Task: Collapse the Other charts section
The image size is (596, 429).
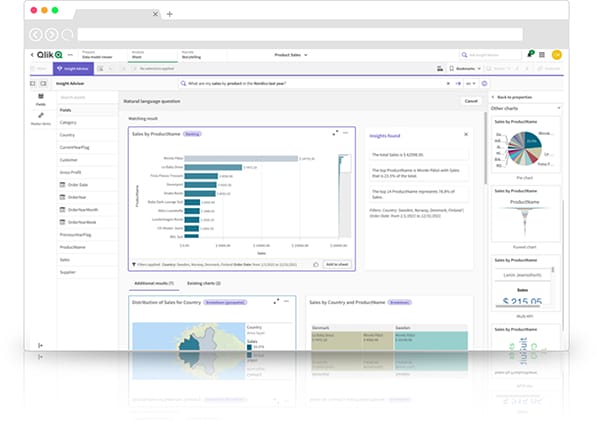Action: pos(559,108)
